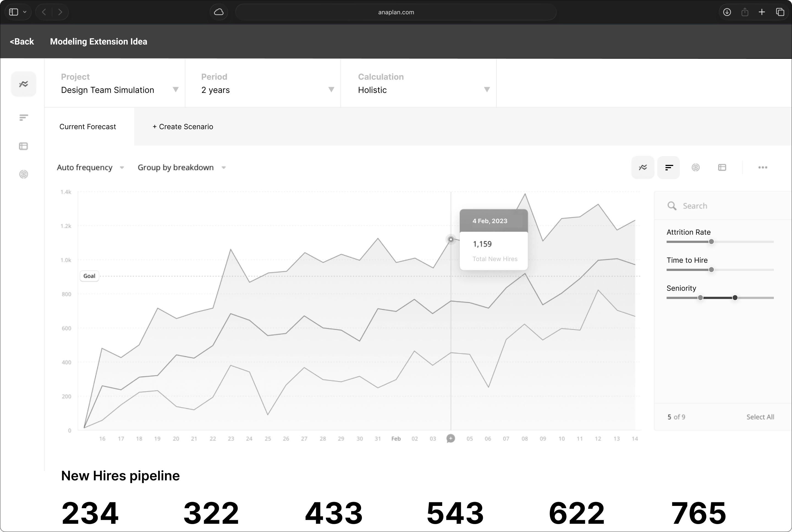The height and width of the screenshot is (532, 792).
Task: Expand the Project dropdown
Action: pos(175,90)
